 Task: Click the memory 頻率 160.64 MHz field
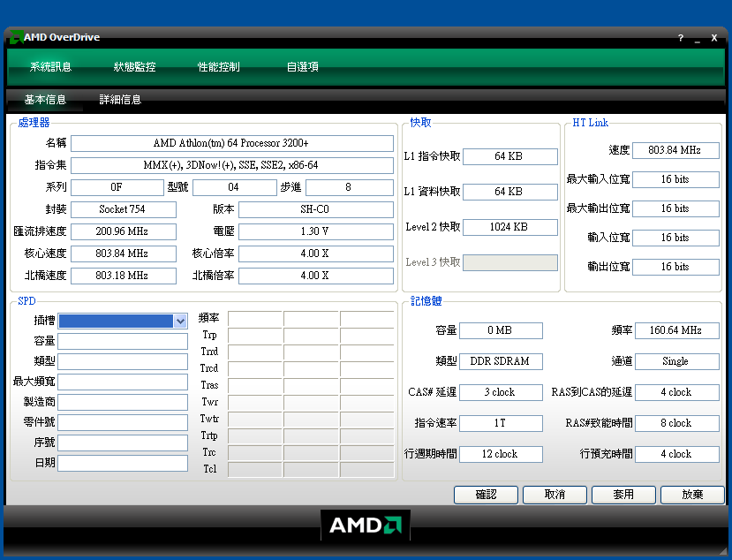click(x=677, y=330)
